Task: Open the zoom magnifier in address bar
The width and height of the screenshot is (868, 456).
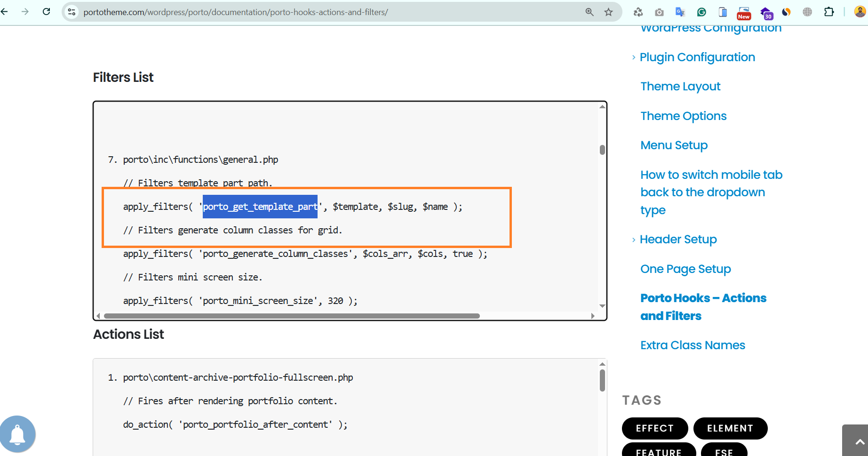Action: click(589, 12)
